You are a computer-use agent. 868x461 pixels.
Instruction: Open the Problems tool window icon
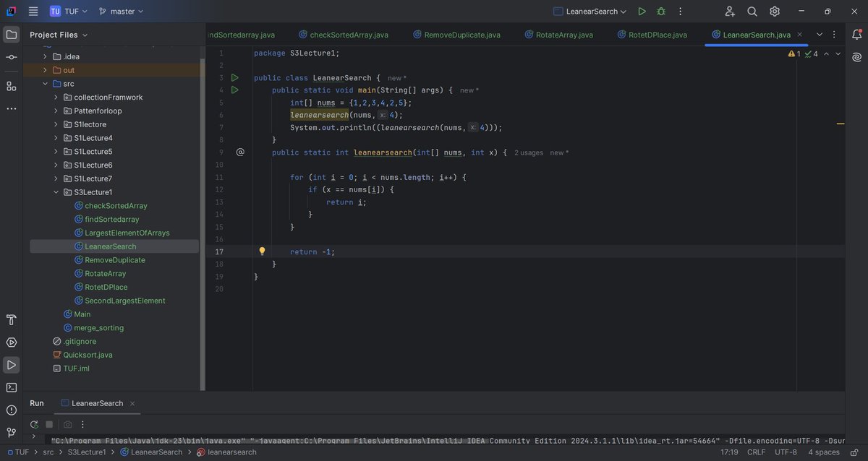12,410
